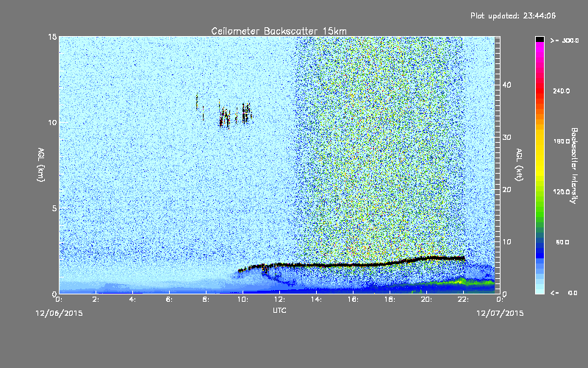Click the black top swatch of the colorbar
This screenshot has height=368, width=588.
click(x=539, y=39)
